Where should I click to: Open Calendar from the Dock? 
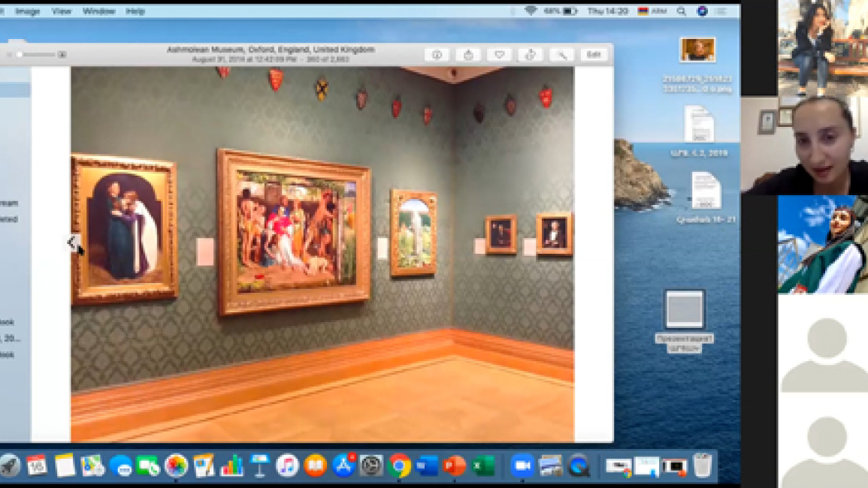[x=37, y=466]
